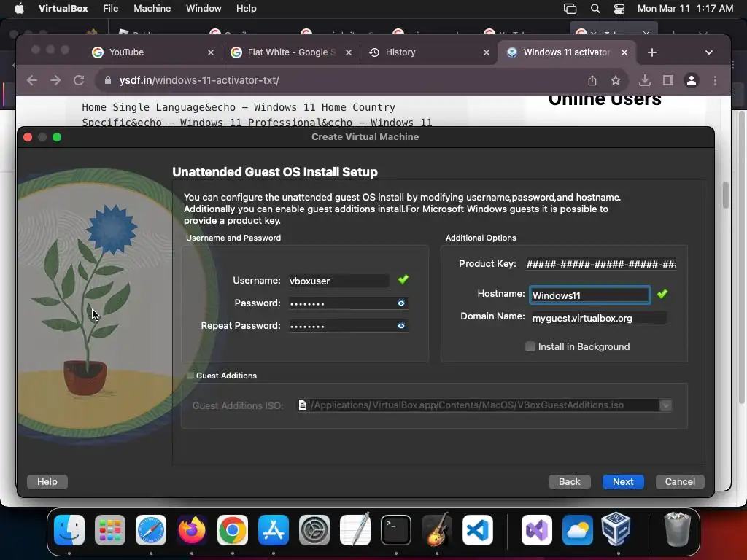The image size is (747, 560).
Task: Click the wizard Help button
Action: [47, 482]
